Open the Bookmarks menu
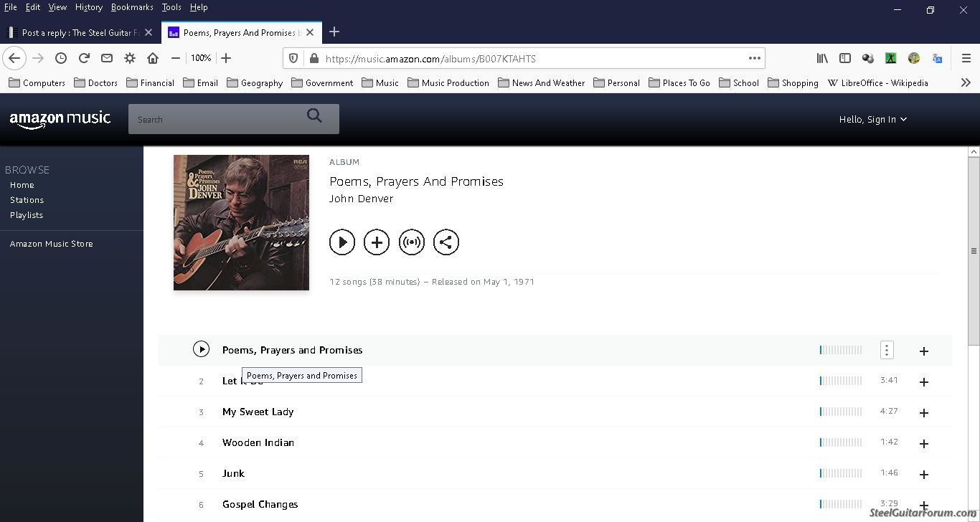980x522 pixels. pos(132,7)
